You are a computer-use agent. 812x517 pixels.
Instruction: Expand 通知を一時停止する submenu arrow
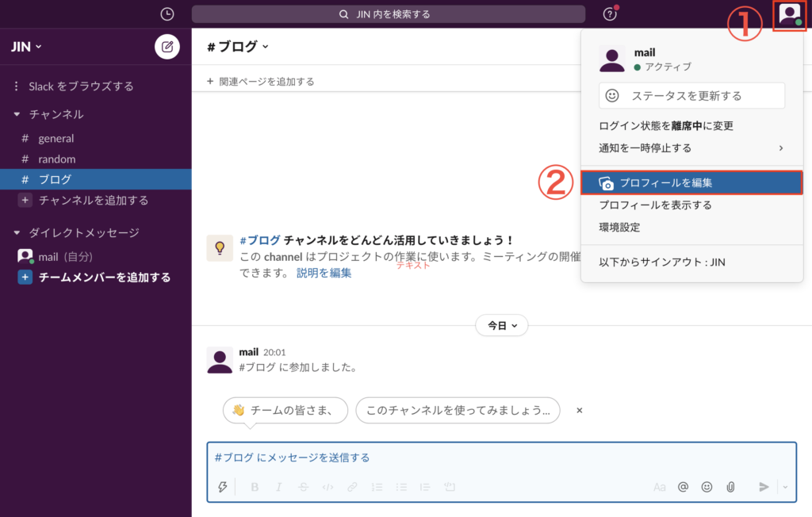tap(781, 148)
